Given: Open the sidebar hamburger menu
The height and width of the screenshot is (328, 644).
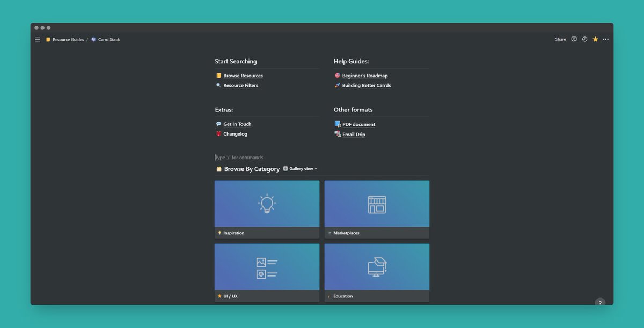Looking at the screenshot, I should tap(38, 39).
